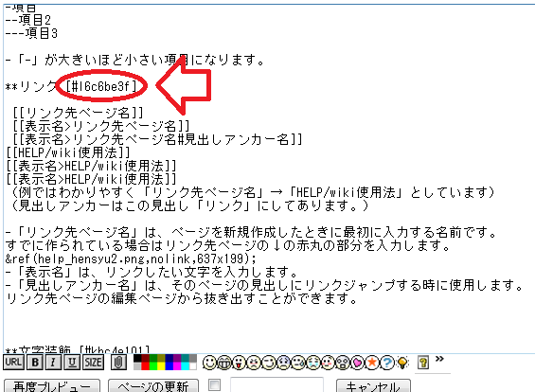535x392 pixels.
Task: Apply bold with the B button
Action: tap(35, 363)
